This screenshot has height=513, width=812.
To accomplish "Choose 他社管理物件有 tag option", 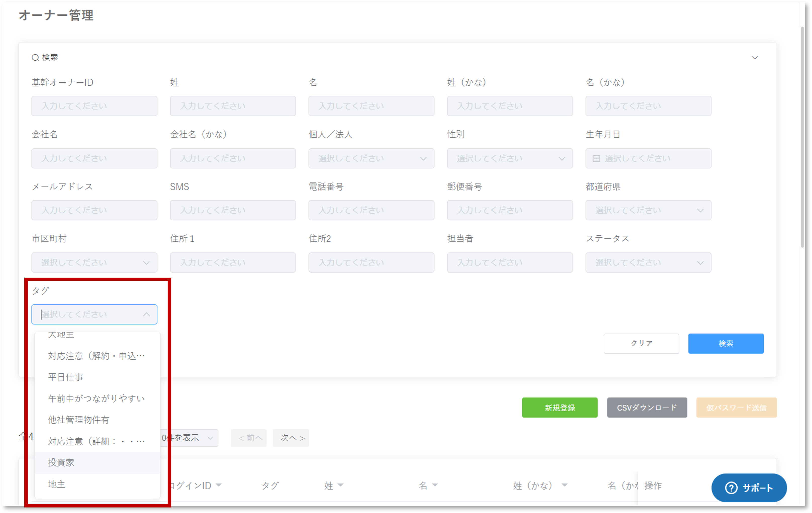I will coord(79,420).
